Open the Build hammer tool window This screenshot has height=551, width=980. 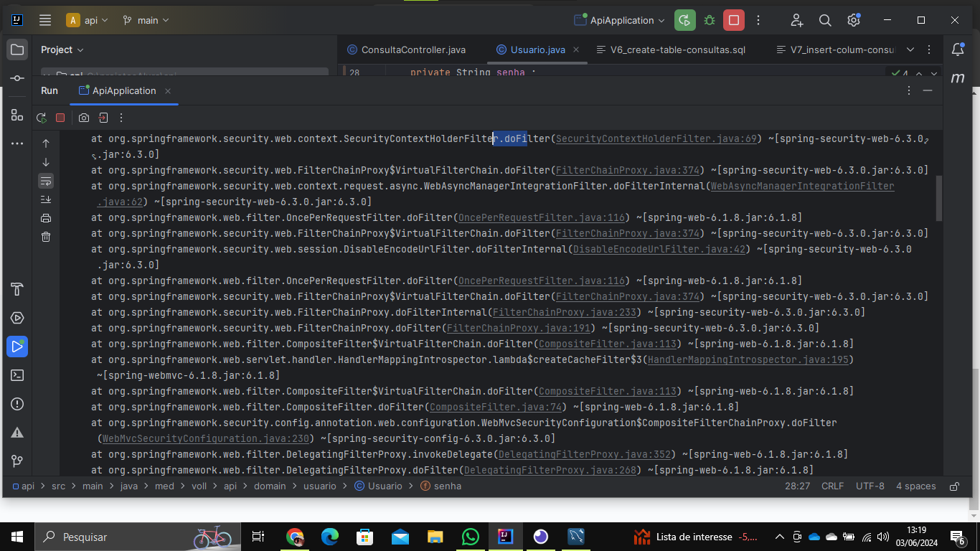pyautogui.click(x=17, y=289)
